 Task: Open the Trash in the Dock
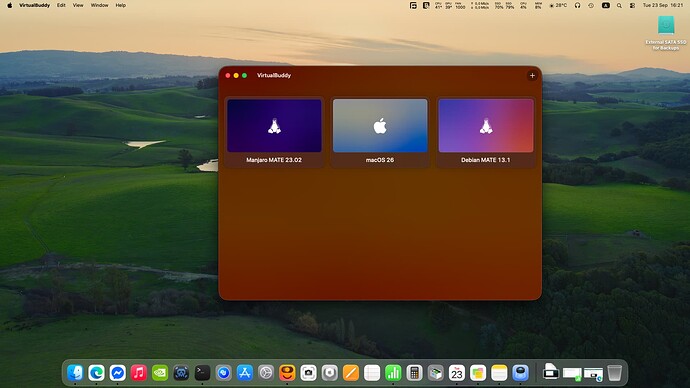(615, 373)
